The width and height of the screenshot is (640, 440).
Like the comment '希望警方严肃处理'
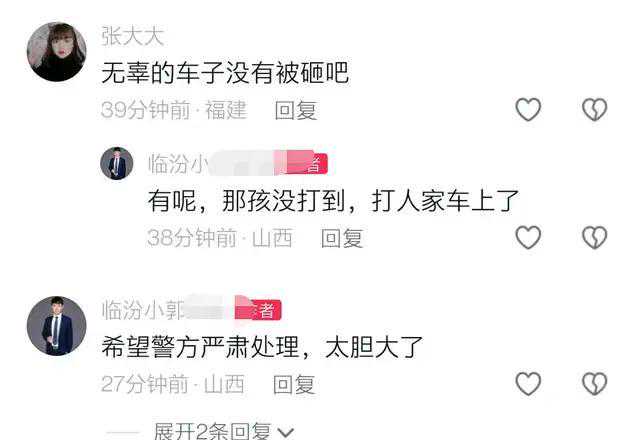(528, 383)
